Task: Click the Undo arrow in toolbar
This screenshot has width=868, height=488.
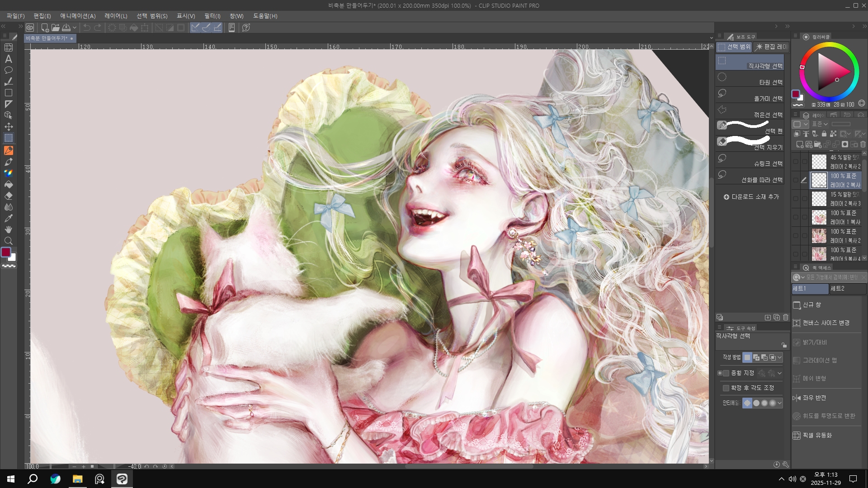Action: (x=86, y=28)
